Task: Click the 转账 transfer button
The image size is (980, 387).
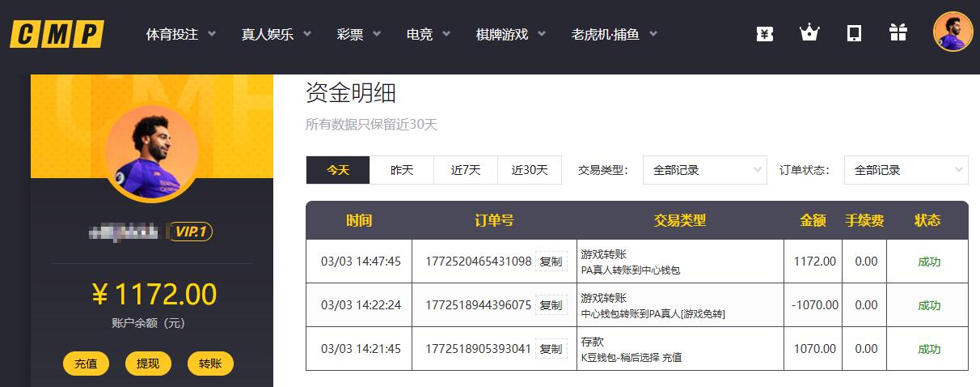Action: [210, 364]
